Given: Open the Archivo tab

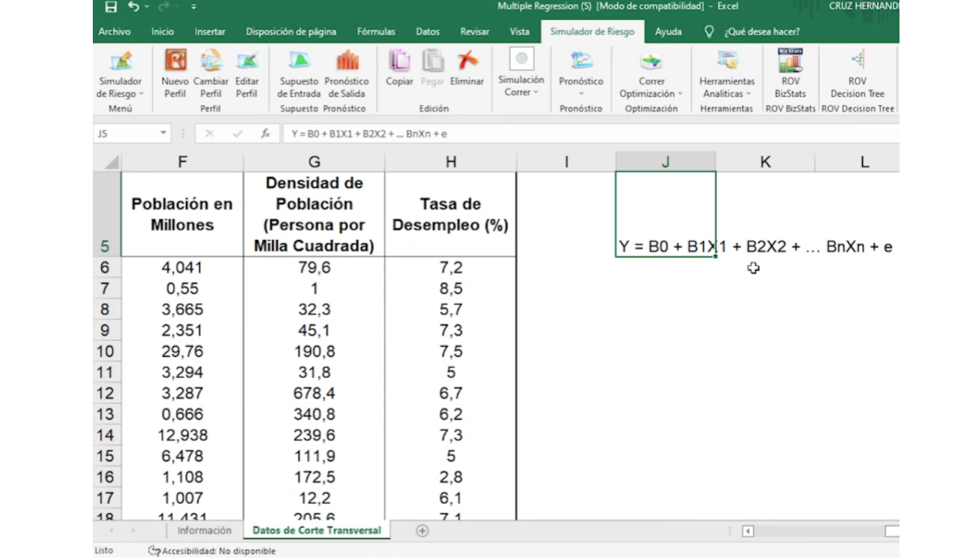Looking at the screenshot, I should (115, 32).
